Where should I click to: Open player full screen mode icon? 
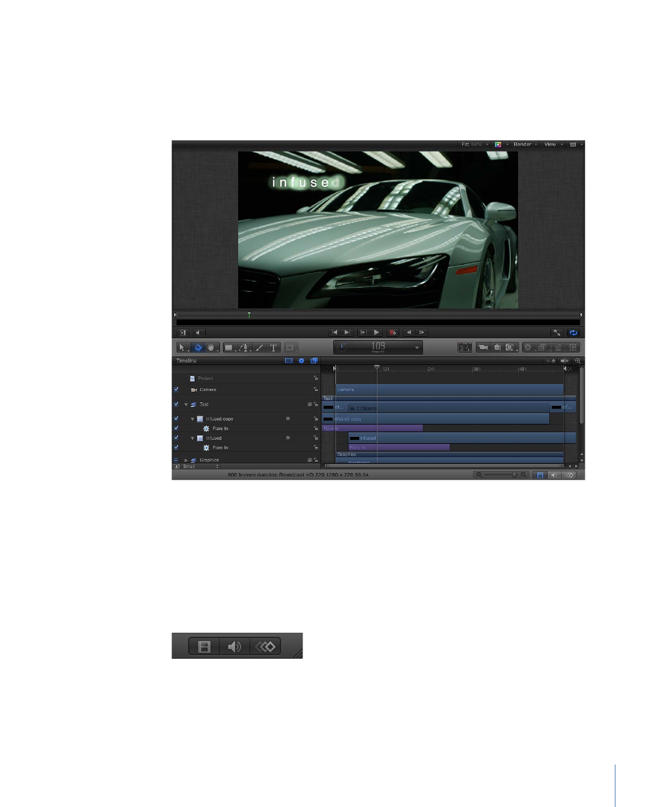(557, 333)
